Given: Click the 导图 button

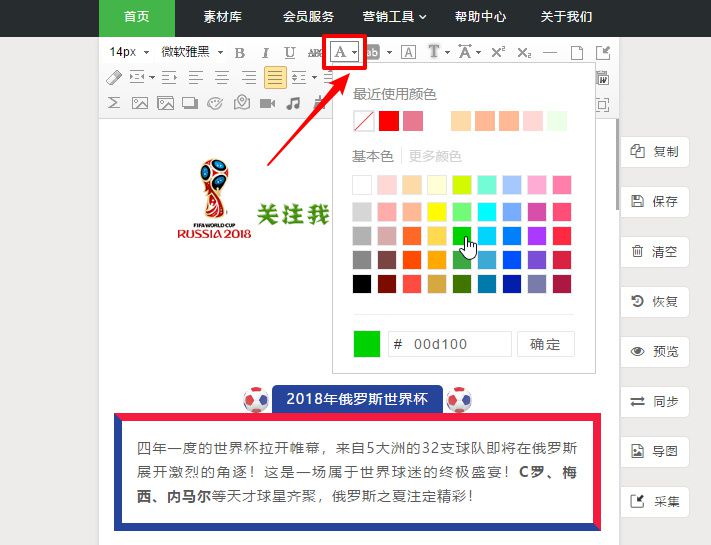Looking at the screenshot, I should 655,451.
